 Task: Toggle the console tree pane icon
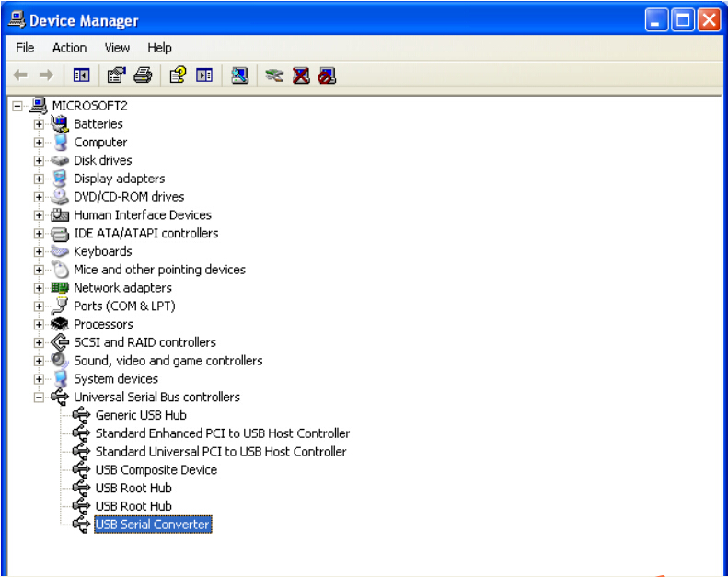pos(81,75)
